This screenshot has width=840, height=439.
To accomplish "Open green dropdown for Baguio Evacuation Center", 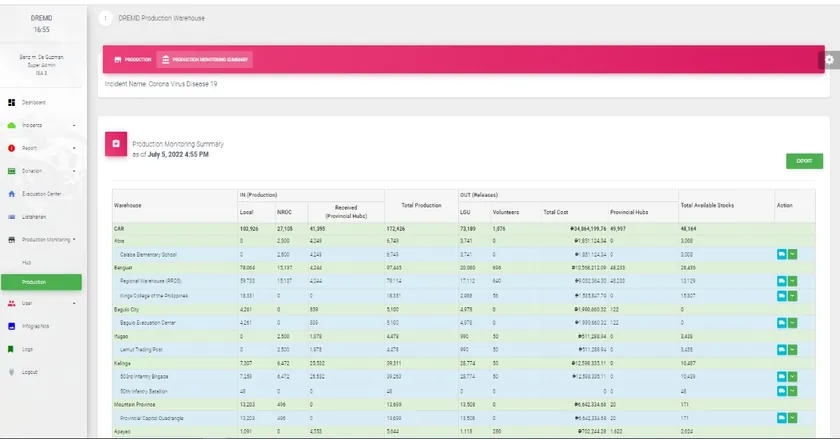I will (792, 323).
